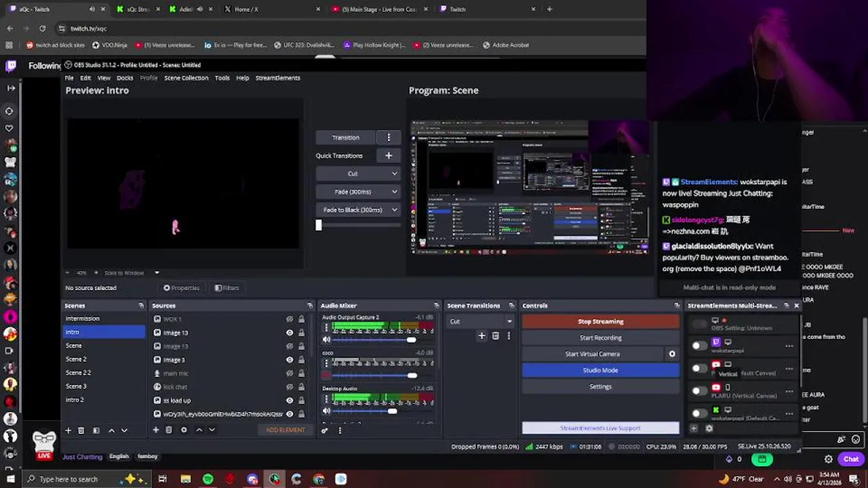Add a Multi-Stream destination with the plus icon

click(x=694, y=428)
